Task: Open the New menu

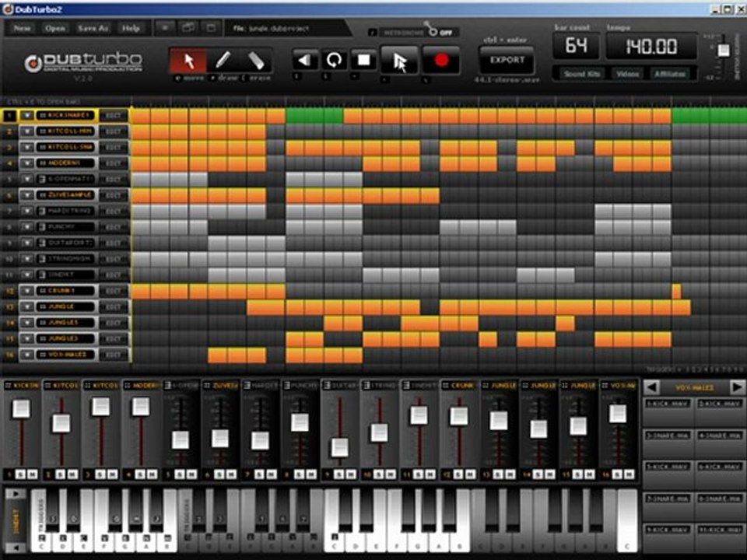Action: [22, 28]
